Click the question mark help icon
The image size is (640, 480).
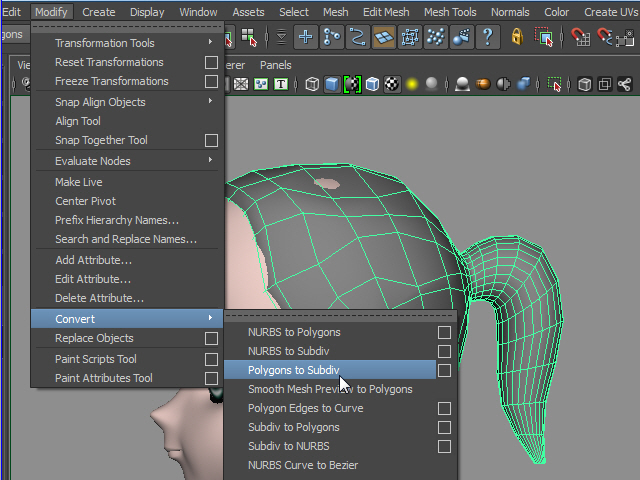pyautogui.click(x=487, y=38)
